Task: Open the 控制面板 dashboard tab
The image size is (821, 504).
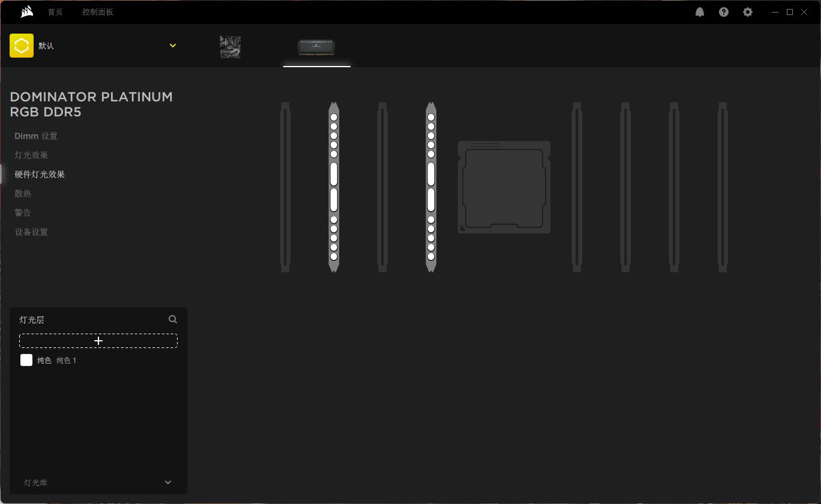Action: (98, 12)
